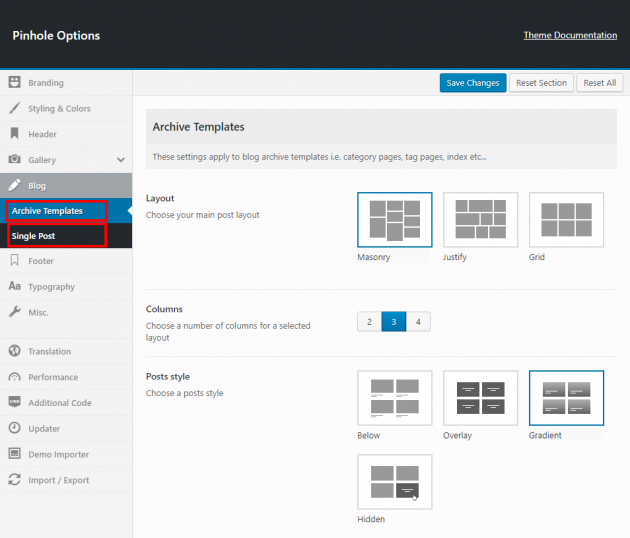Open the Import / Export section
Image resolution: width=630 pixels, height=538 pixels.
coord(66,480)
